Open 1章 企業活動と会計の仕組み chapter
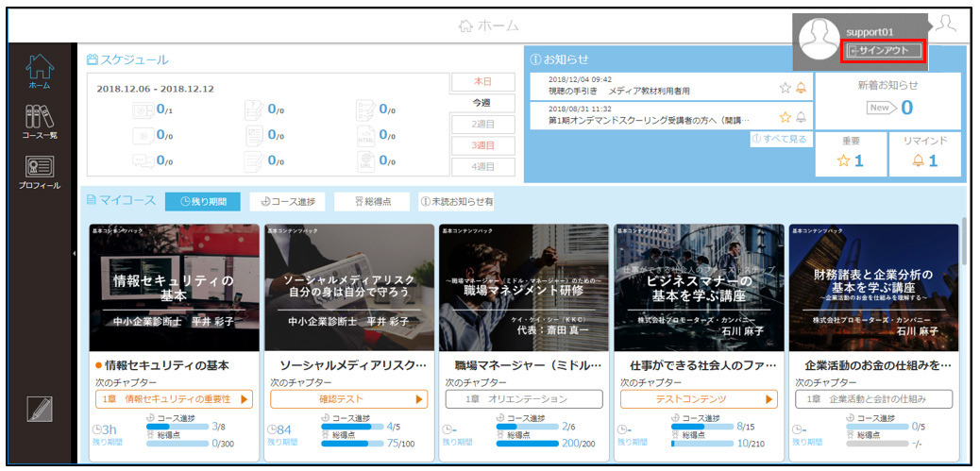The height and width of the screenshot is (471, 980). [873, 398]
